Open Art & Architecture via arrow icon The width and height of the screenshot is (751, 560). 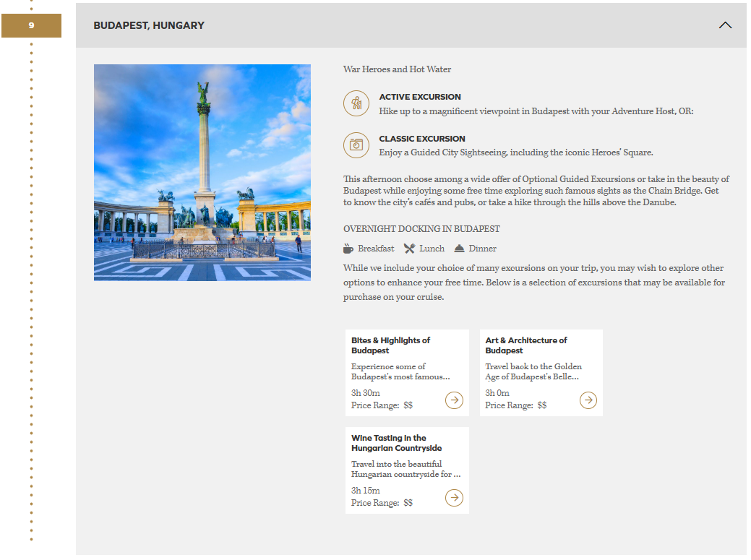pyautogui.click(x=588, y=400)
